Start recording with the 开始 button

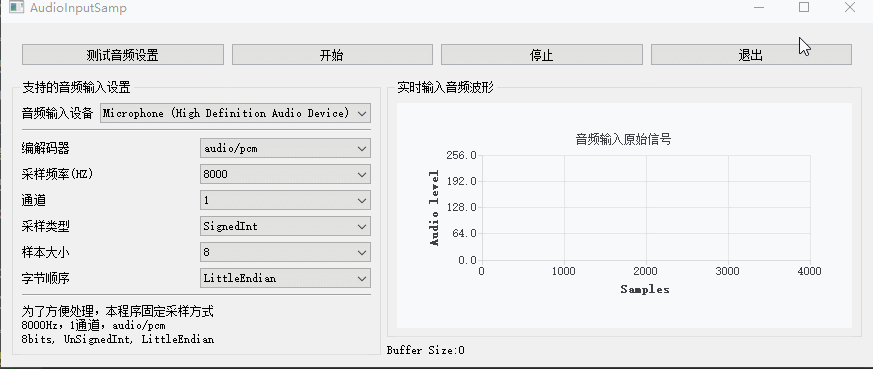(332, 55)
